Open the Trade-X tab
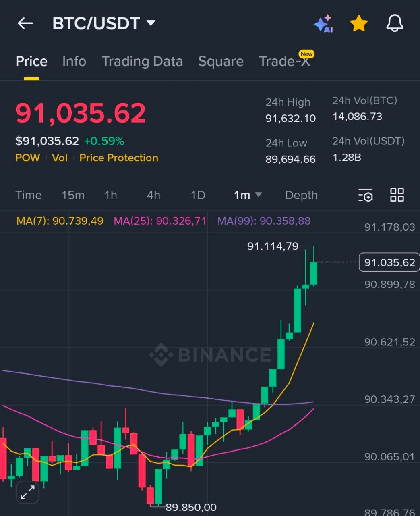Viewport: 420px width, 516px height. coord(284,61)
